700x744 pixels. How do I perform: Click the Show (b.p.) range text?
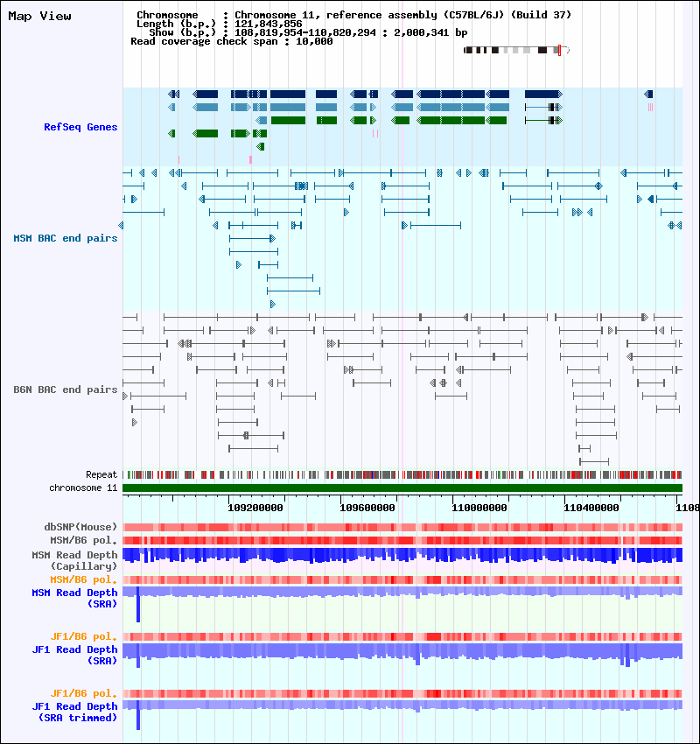click(308, 32)
